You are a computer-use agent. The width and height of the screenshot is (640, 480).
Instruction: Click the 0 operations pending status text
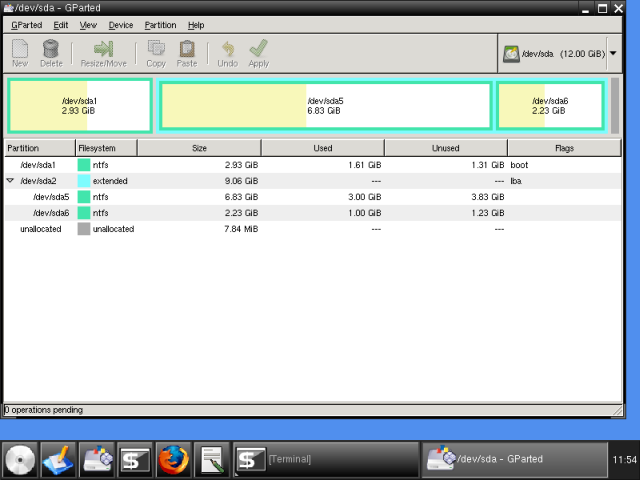pos(44,410)
